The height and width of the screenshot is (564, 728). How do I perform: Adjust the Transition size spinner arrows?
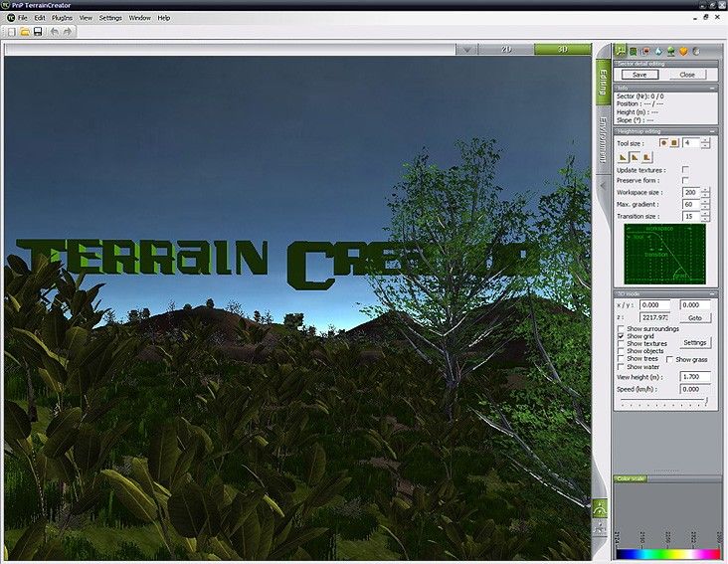coord(705,216)
